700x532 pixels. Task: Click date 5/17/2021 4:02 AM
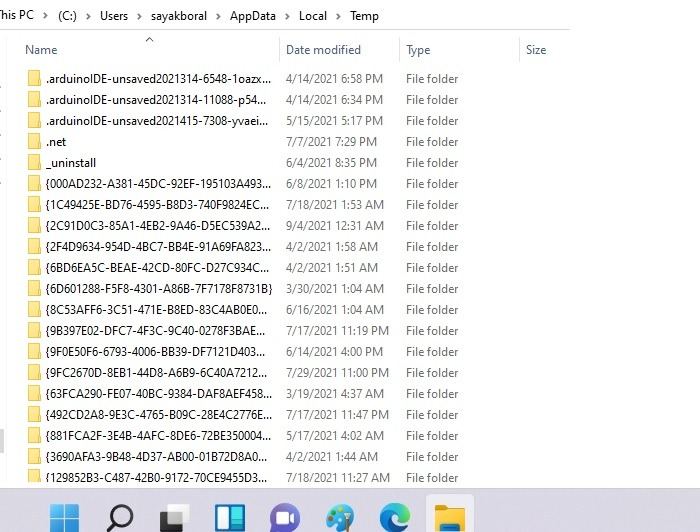click(335, 435)
